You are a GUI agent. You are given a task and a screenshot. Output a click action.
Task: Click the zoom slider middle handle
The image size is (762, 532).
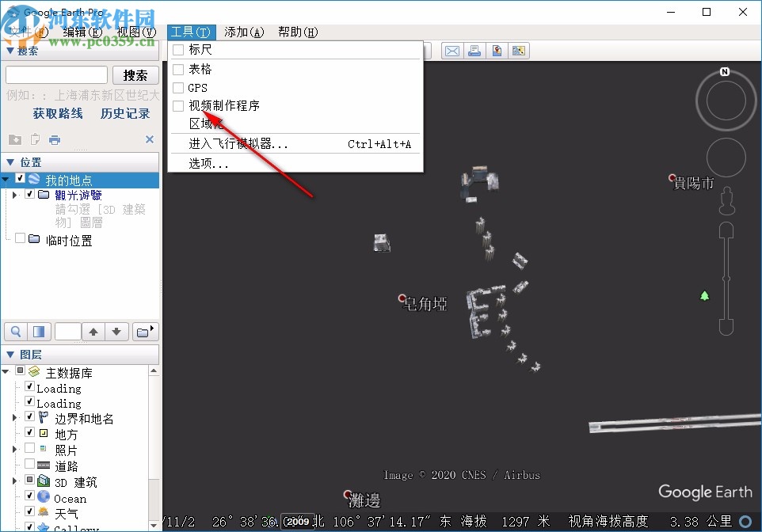pos(726,279)
